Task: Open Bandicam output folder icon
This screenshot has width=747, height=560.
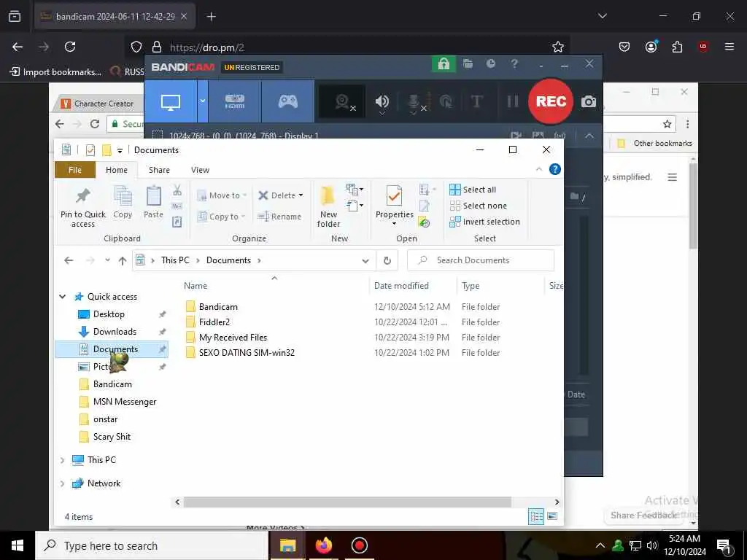Action: tap(468, 63)
